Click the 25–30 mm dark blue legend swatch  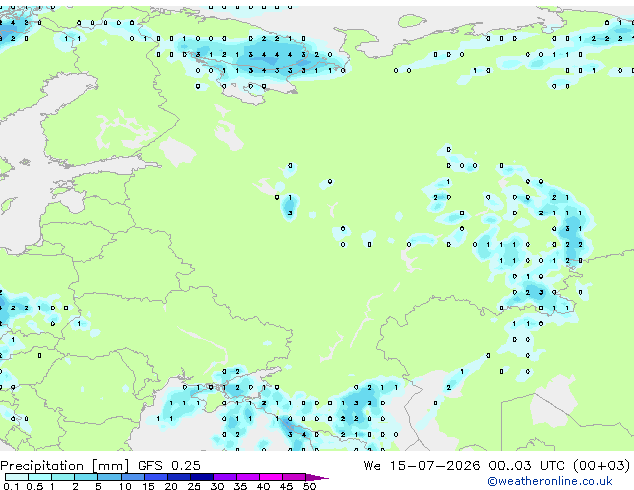pos(202,477)
